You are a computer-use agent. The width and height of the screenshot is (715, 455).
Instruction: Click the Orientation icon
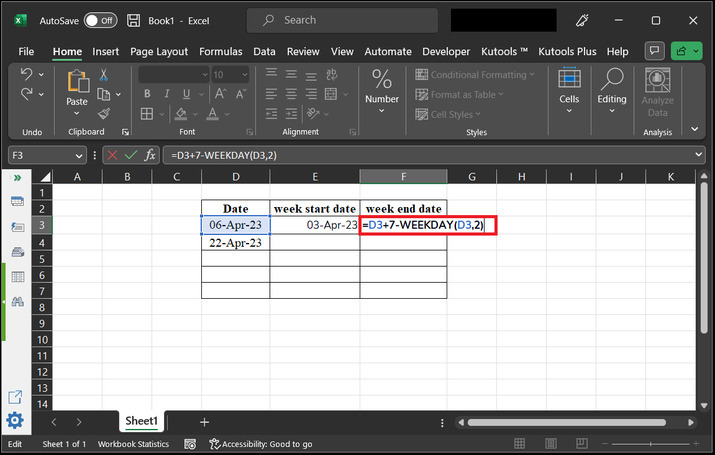tap(313, 114)
